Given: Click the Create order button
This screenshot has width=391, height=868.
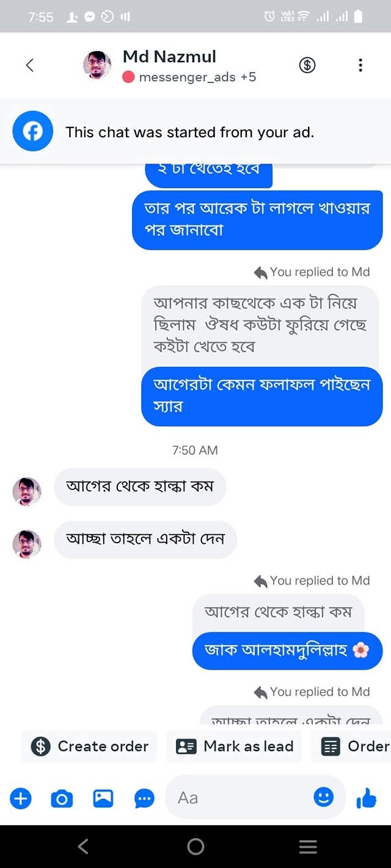Looking at the screenshot, I should (x=89, y=746).
